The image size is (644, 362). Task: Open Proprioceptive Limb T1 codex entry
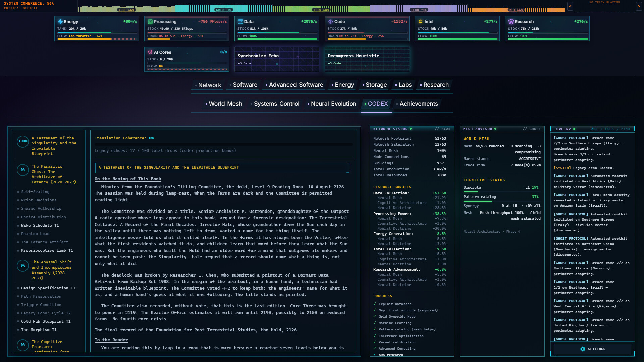click(x=47, y=251)
